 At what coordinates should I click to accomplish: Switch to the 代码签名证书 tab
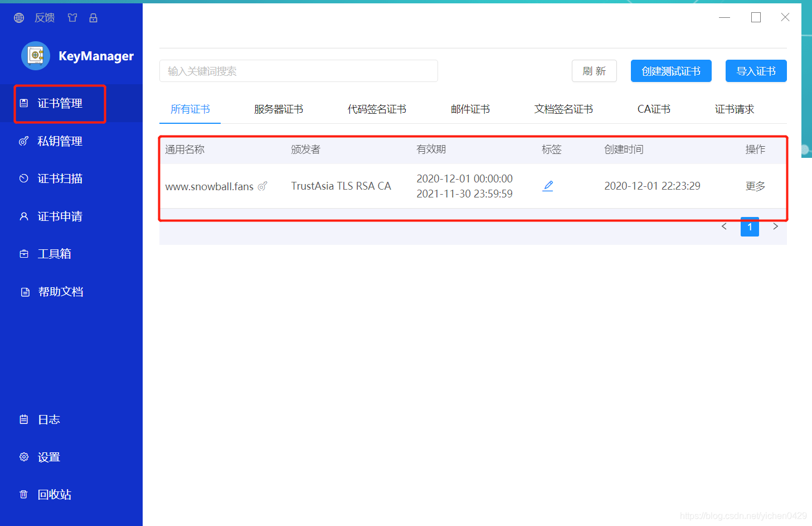click(377, 109)
